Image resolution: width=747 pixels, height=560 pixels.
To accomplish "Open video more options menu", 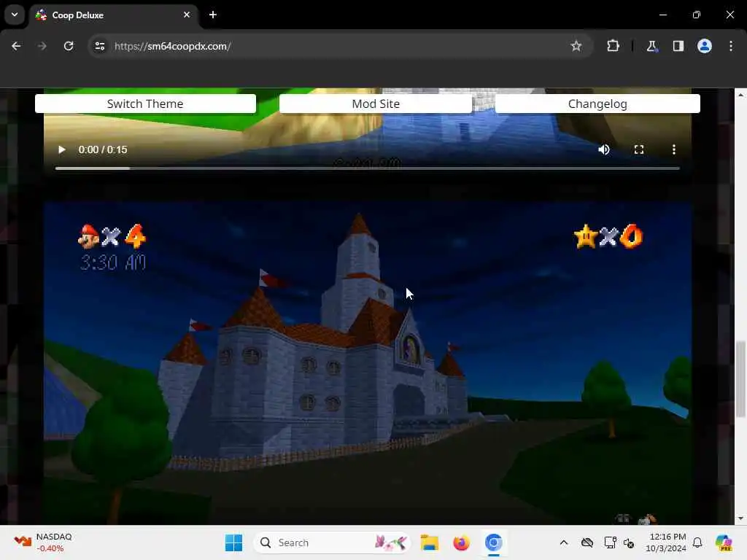I will click(x=673, y=149).
